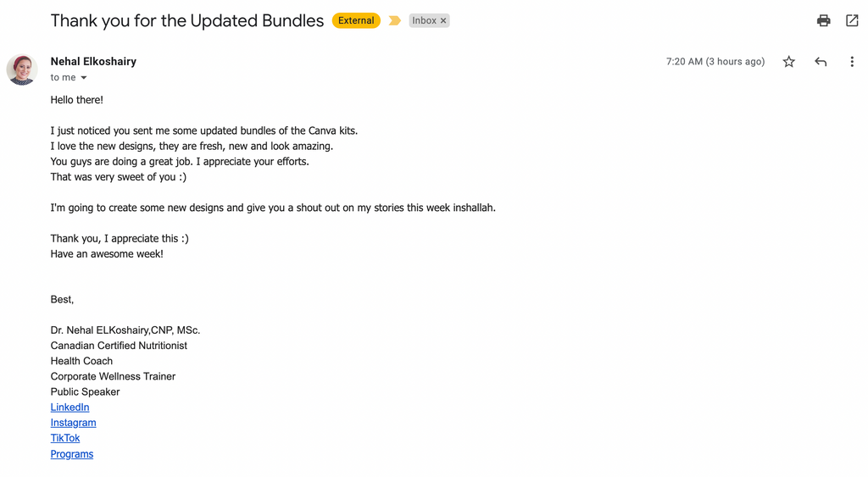
Task: Click the sender name Nehal Elkoshairy
Action: pyautogui.click(x=93, y=61)
